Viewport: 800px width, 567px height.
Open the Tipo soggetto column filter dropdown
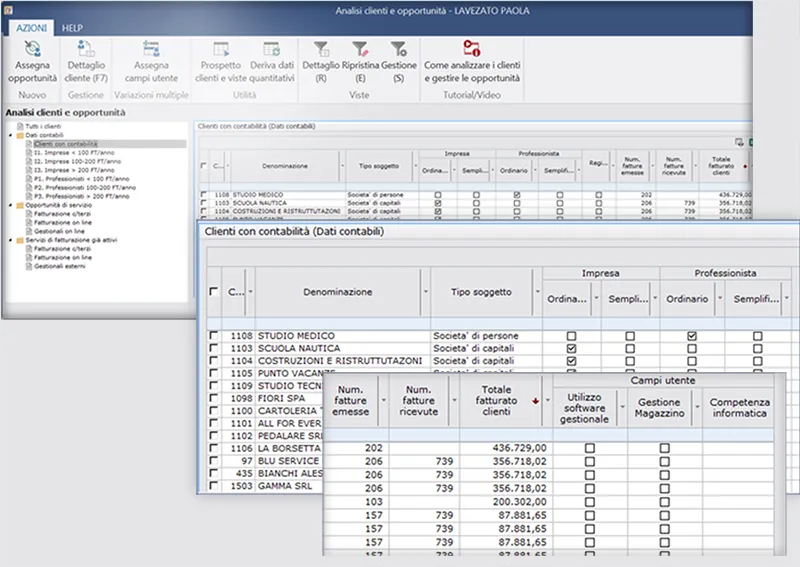coord(537,292)
